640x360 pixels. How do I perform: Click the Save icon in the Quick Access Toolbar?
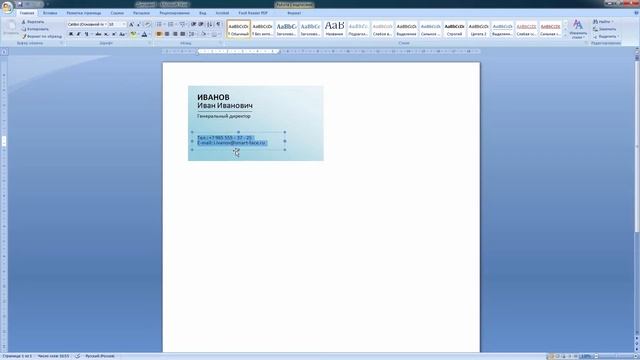click(x=20, y=4)
